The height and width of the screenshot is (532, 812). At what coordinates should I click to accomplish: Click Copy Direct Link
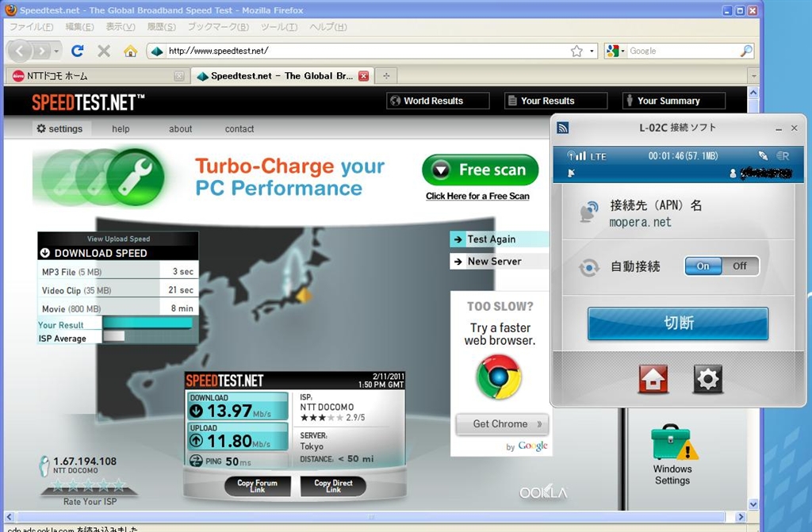coord(333,486)
